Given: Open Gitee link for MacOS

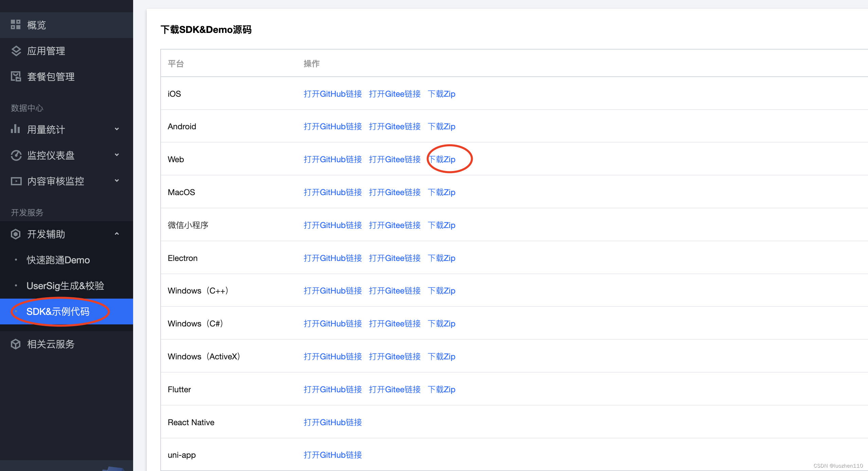Looking at the screenshot, I should tap(395, 192).
